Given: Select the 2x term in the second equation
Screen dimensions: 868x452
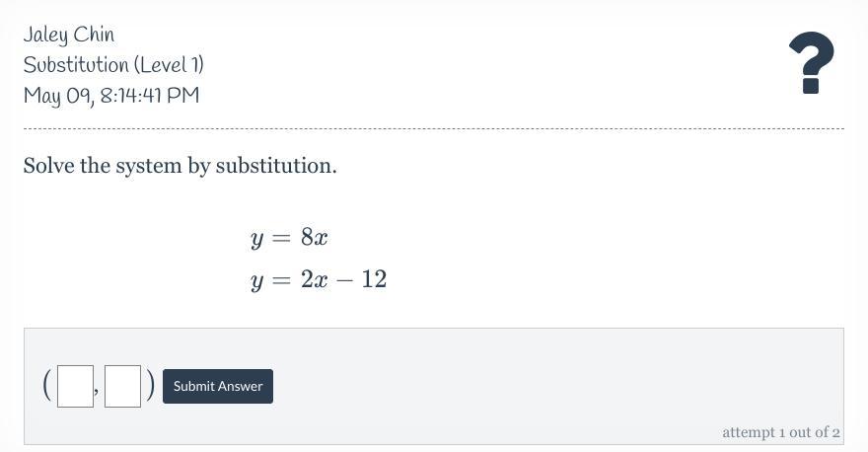Looking at the screenshot, I should (x=314, y=279).
